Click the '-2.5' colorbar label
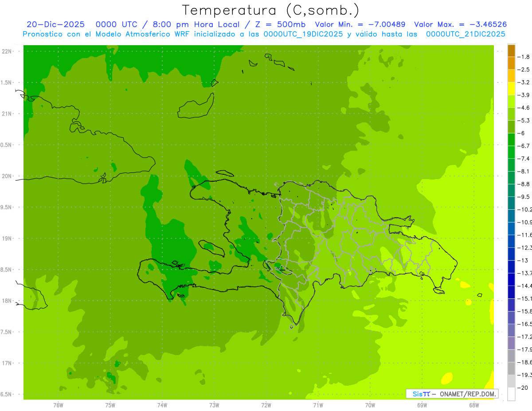Viewport: 532px width, 411px height. tap(524, 70)
